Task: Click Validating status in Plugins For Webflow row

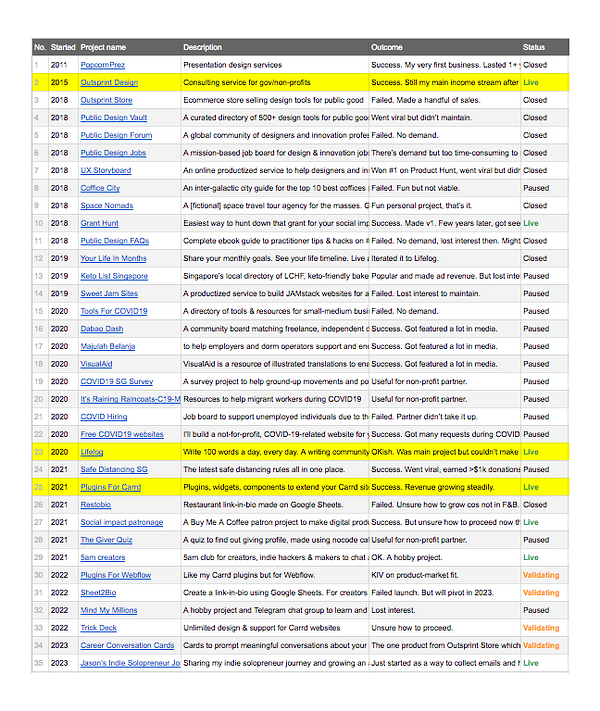Action: point(541,575)
